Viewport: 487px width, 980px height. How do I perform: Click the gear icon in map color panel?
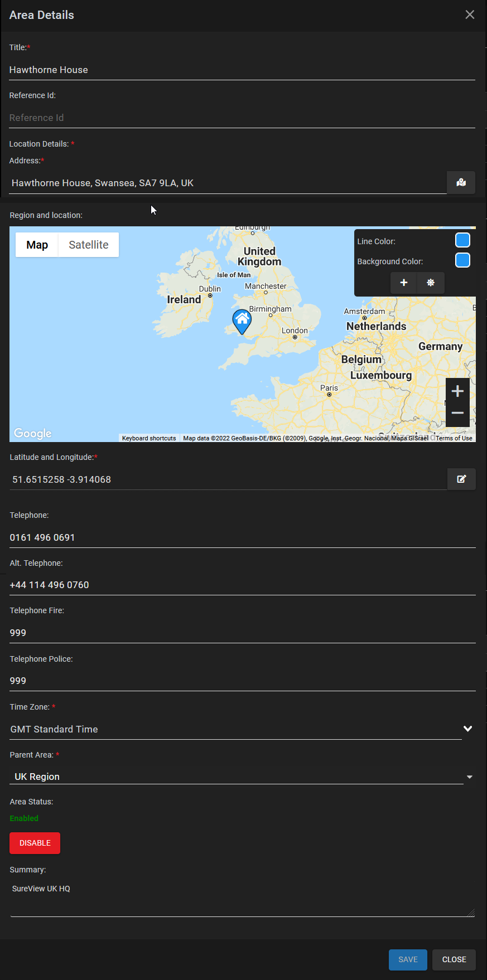pyautogui.click(x=431, y=283)
